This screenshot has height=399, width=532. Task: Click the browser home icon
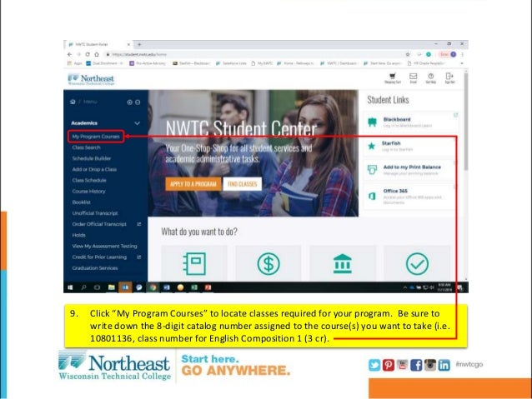click(97, 54)
